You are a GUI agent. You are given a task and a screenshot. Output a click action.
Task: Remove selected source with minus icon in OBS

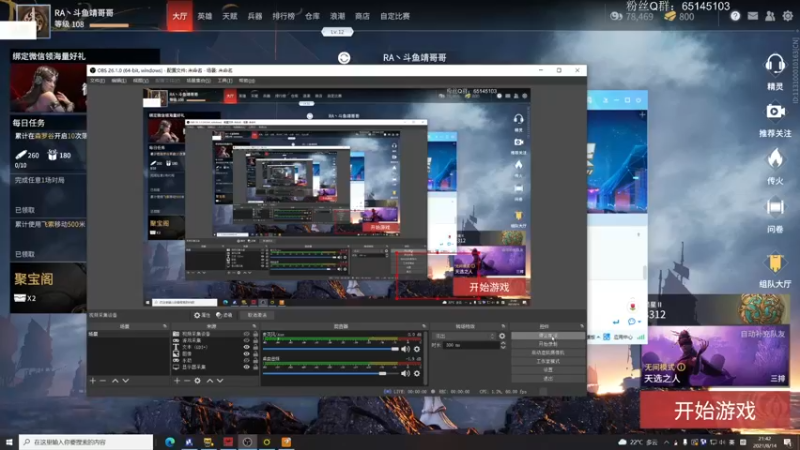point(187,381)
